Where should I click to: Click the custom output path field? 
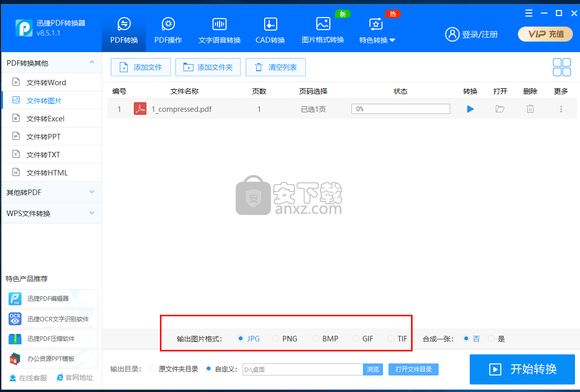coord(302,369)
